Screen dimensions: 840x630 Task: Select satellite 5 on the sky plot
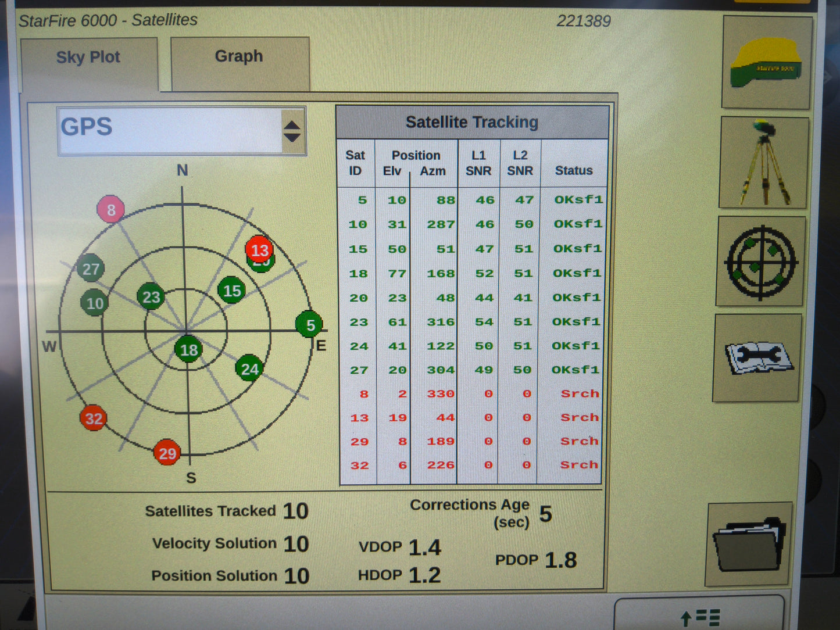coord(309,324)
